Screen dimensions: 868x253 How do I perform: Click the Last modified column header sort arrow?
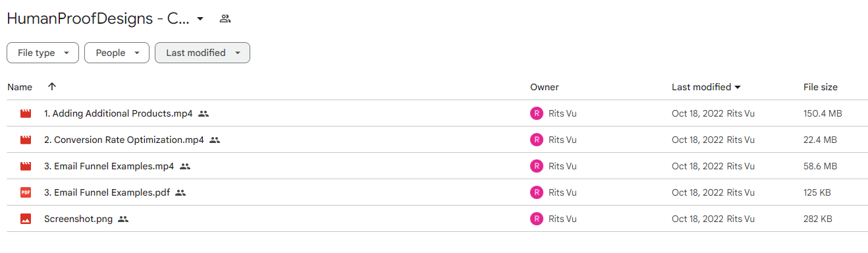point(738,87)
